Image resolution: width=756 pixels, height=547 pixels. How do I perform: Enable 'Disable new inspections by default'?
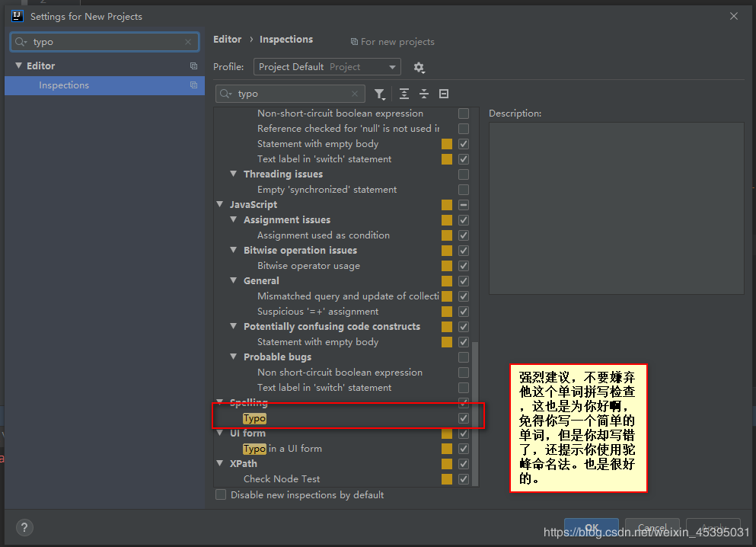(220, 494)
